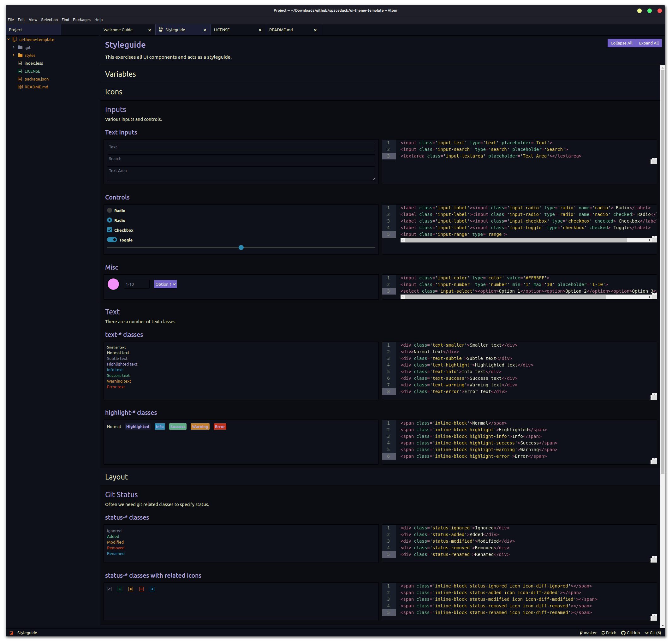672x644 pixels.
Task: Open the master branch selector
Action: click(x=588, y=633)
